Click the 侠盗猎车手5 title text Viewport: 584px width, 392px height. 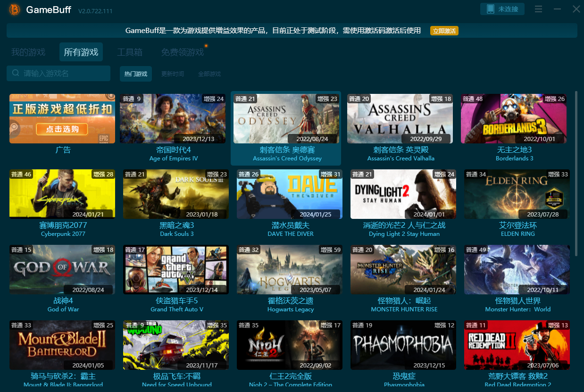(x=177, y=300)
